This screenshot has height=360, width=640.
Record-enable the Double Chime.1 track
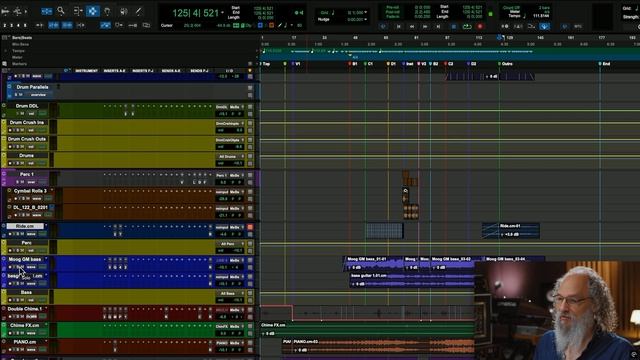coord(10,316)
